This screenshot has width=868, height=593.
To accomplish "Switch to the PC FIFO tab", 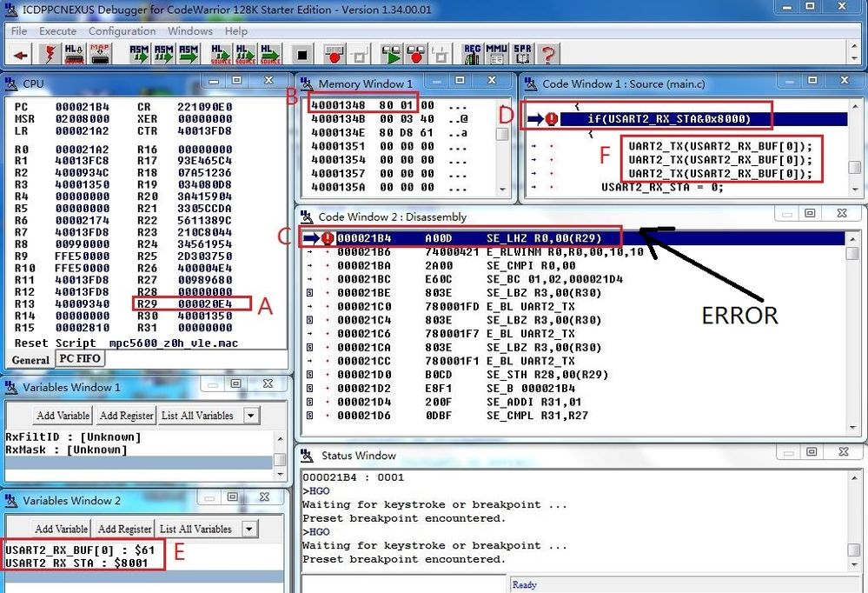I will pyautogui.click(x=80, y=358).
